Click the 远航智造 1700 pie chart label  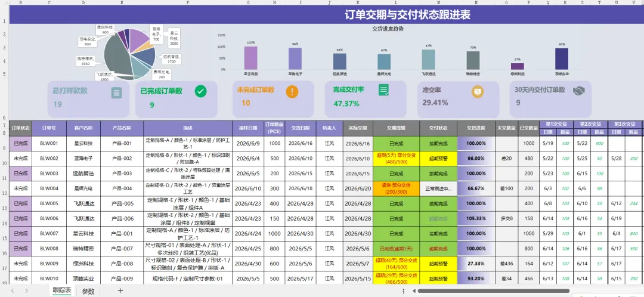(x=172, y=58)
